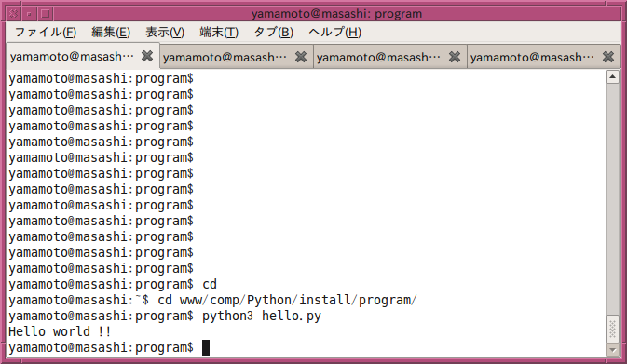Close the first terminal tab
The height and width of the screenshot is (364, 627).
pos(147,56)
